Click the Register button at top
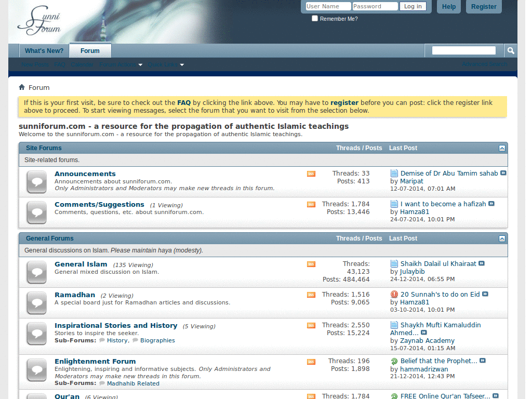This screenshot has width=532, height=399. (x=484, y=7)
